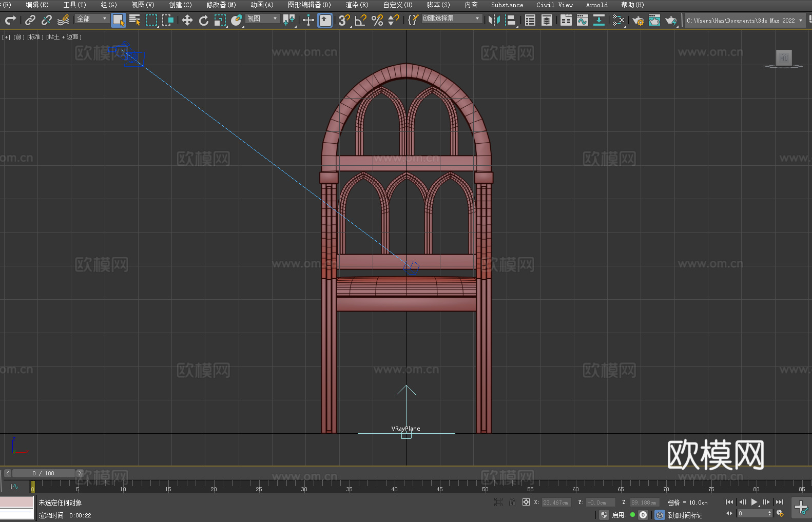Open 组(G) menu
Screen dimensions: 812x522
point(109,5)
